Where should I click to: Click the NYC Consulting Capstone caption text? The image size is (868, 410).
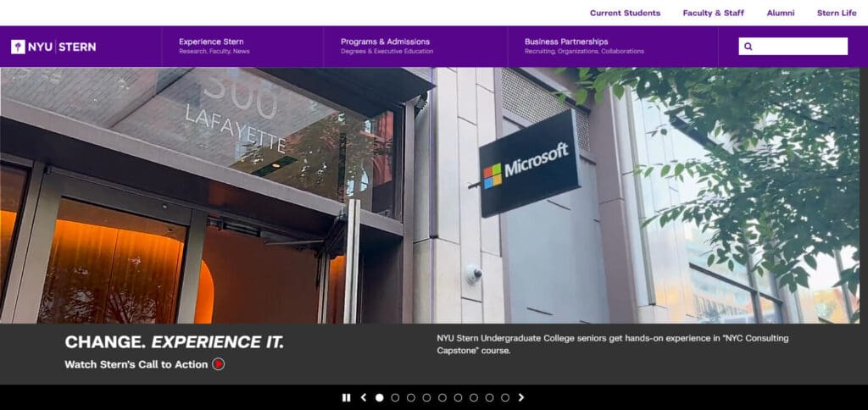(x=612, y=344)
